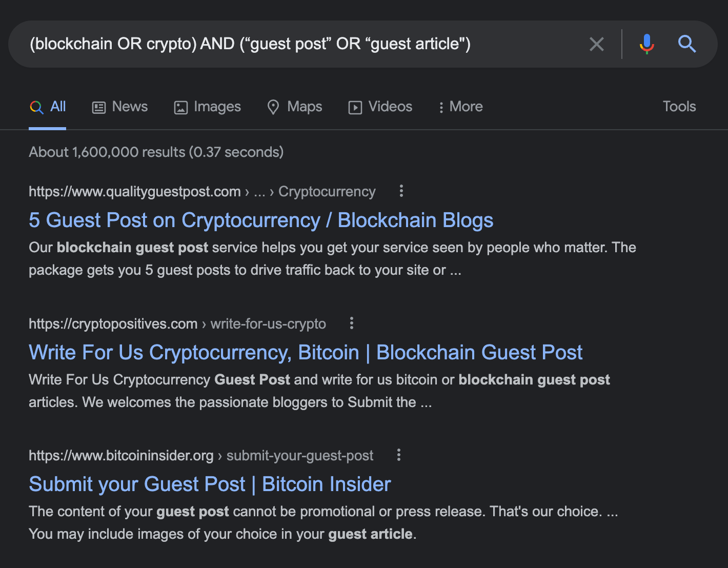Open the three-dot menu for cryptopositives result
Image resolution: width=728 pixels, height=568 pixels.
tap(352, 323)
